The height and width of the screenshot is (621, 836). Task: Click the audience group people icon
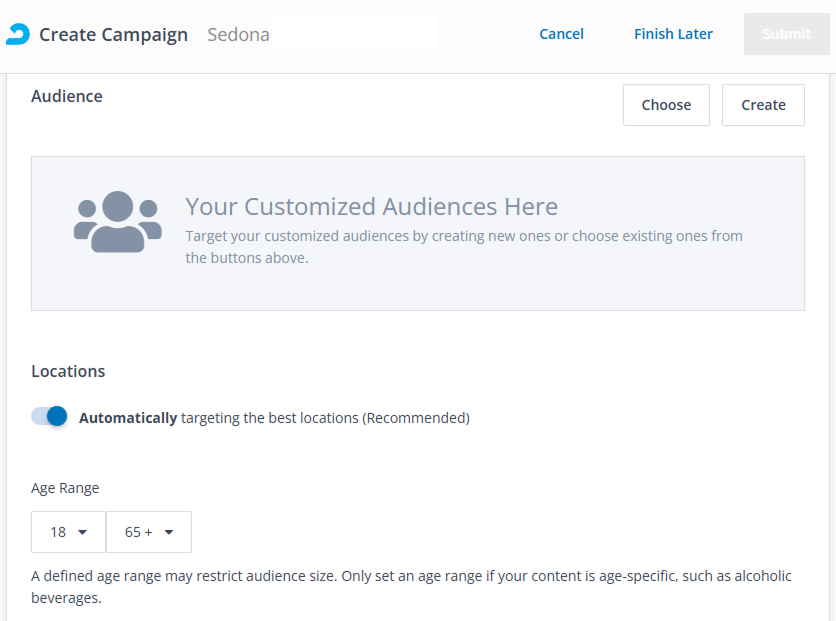point(118,222)
